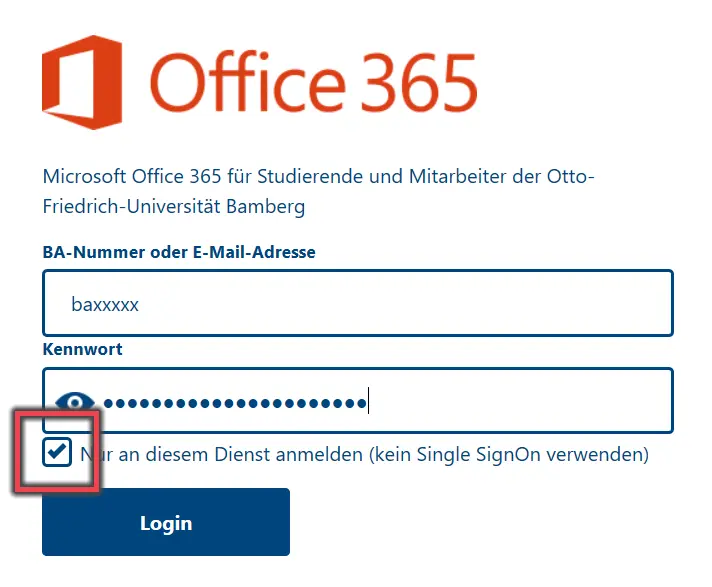Click the masked password dots

pyautogui.click(x=235, y=403)
